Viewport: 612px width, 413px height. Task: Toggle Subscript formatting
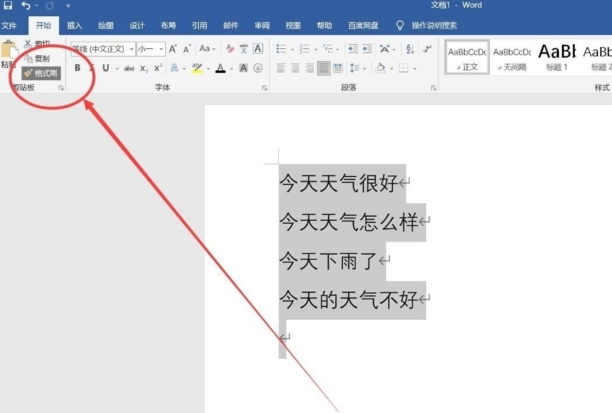[x=144, y=68]
